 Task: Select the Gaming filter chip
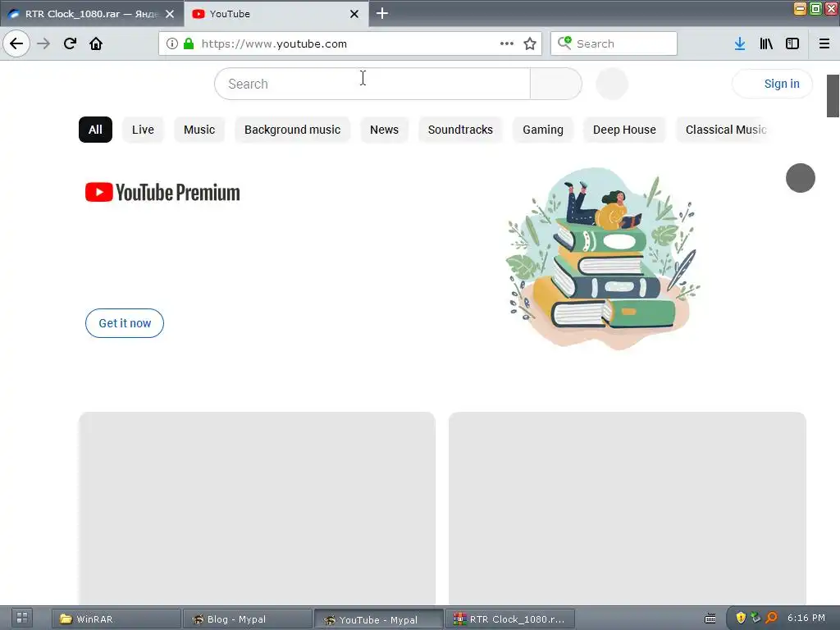click(543, 130)
